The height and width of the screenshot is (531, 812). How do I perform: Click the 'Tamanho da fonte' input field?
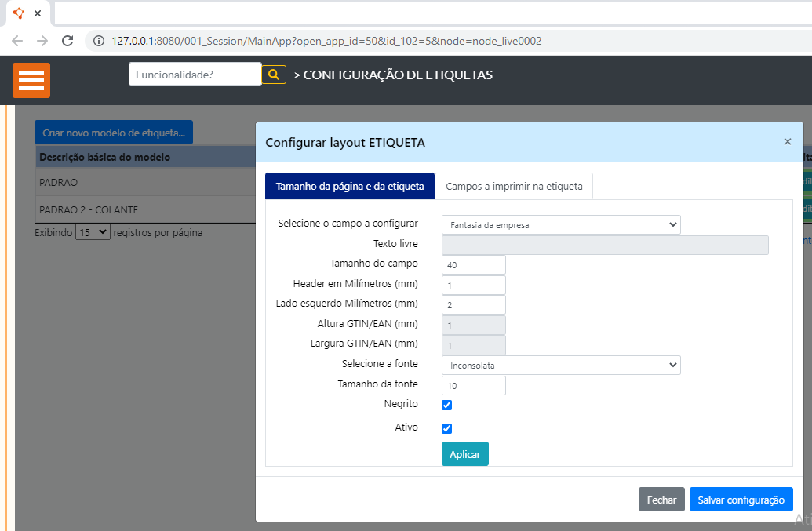coord(474,386)
